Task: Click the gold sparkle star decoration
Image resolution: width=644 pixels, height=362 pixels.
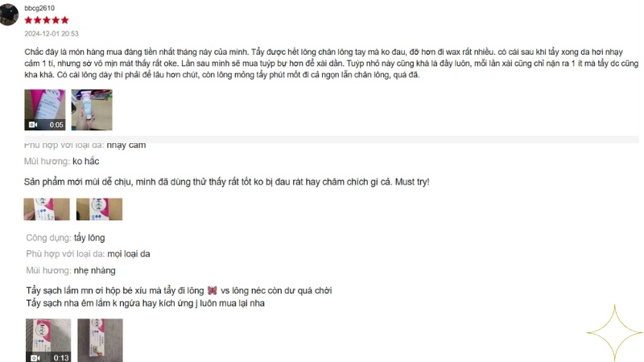Action: 614,332
